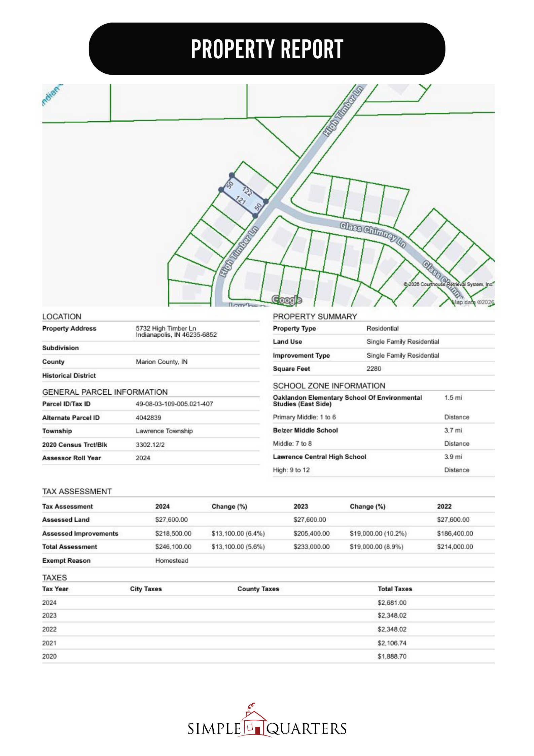534x756 pixels.
Task: Click Parcel ID 49-08-03-109-005.021-407
Action: click(174, 404)
